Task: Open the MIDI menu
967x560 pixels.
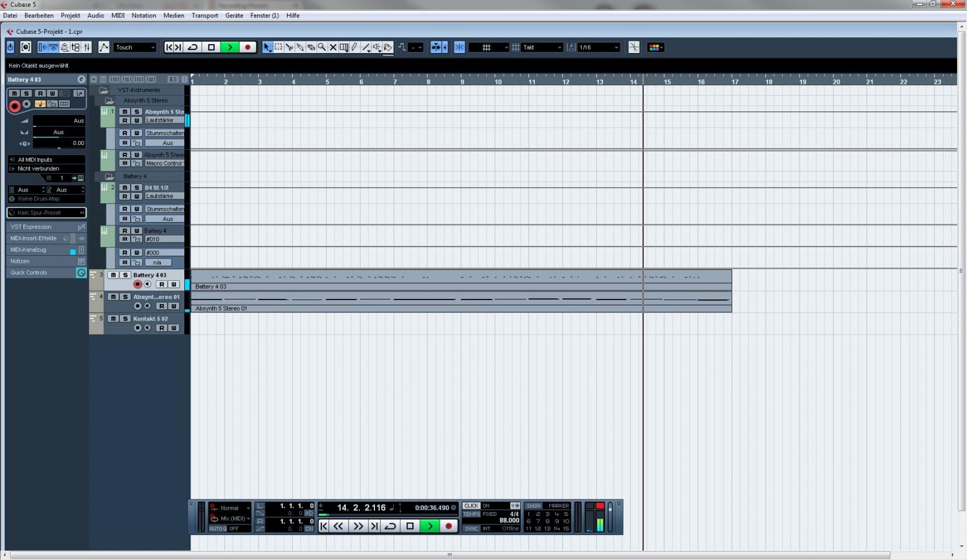Action: 118,16
